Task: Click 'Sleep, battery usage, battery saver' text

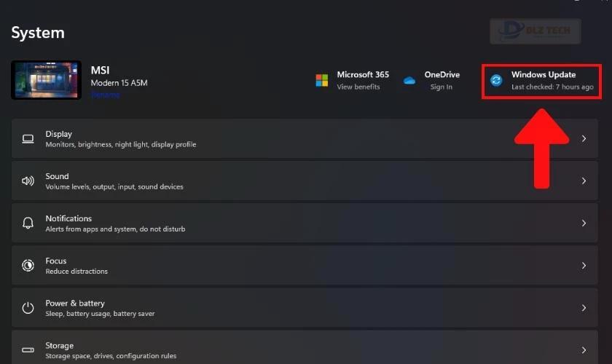Action: (x=100, y=314)
